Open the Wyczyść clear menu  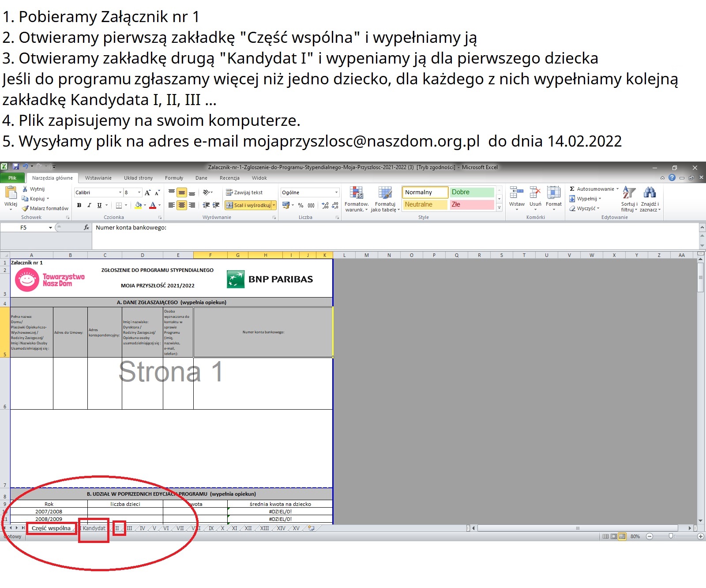585,208
